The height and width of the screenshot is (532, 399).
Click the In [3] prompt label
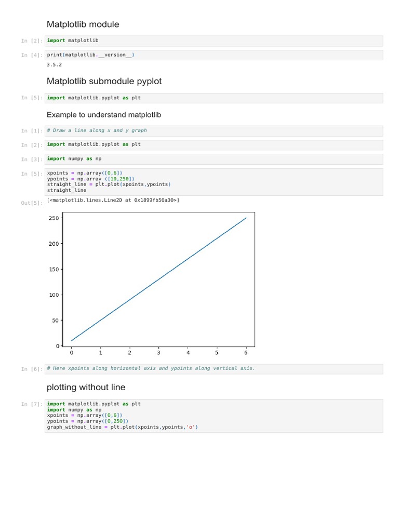pyautogui.click(x=32, y=159)
